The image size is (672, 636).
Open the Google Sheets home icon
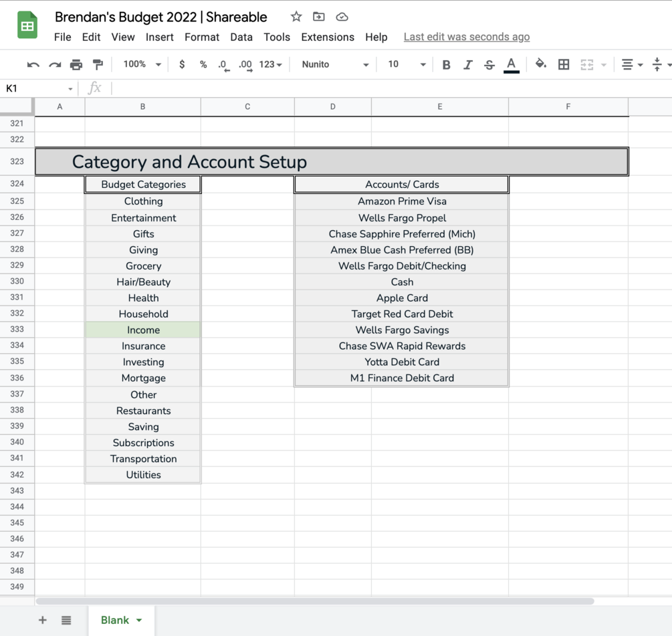[27, 25]
